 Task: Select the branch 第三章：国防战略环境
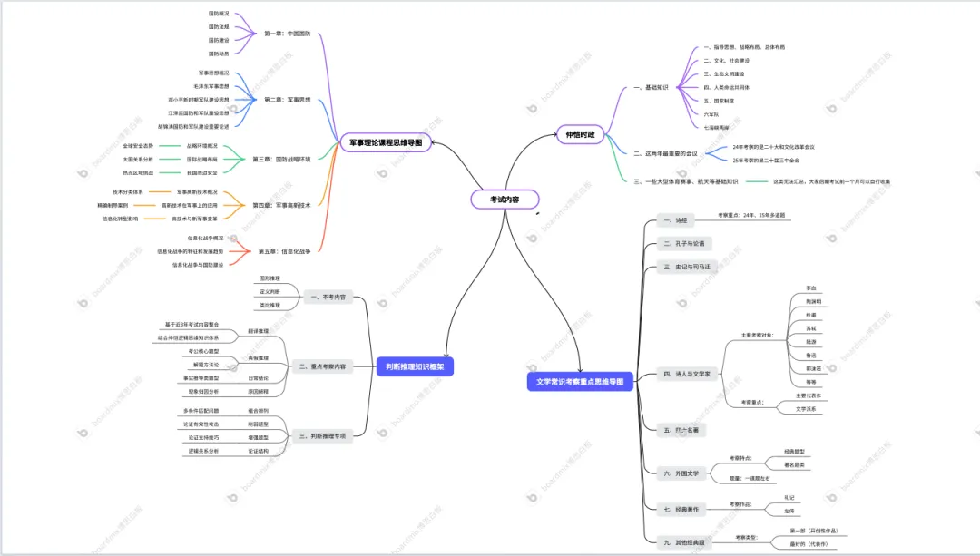(281, 160)
